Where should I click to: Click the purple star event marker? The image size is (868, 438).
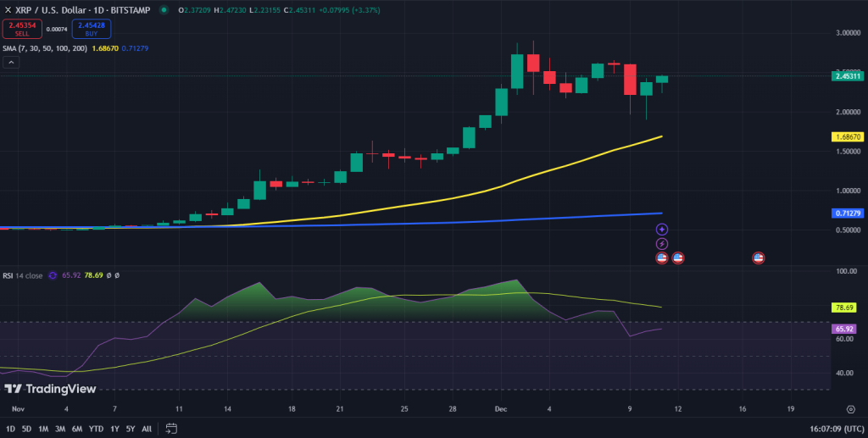tap(661, 230)
